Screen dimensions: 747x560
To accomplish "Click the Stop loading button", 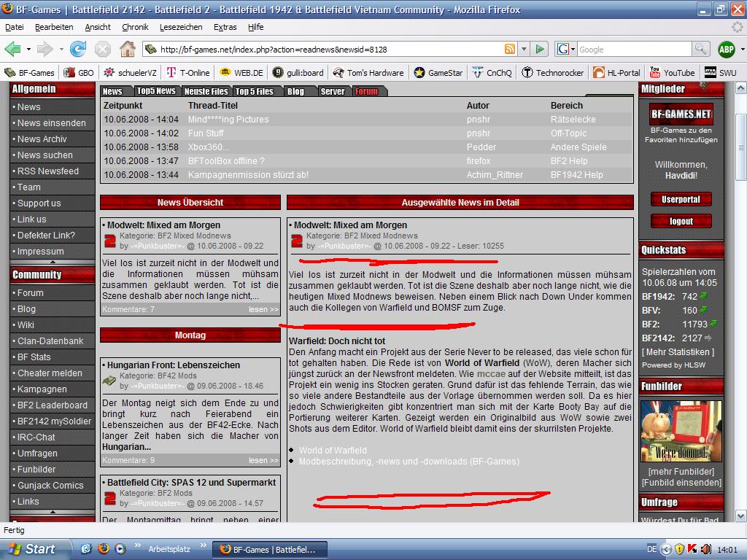I will point(102,49).
